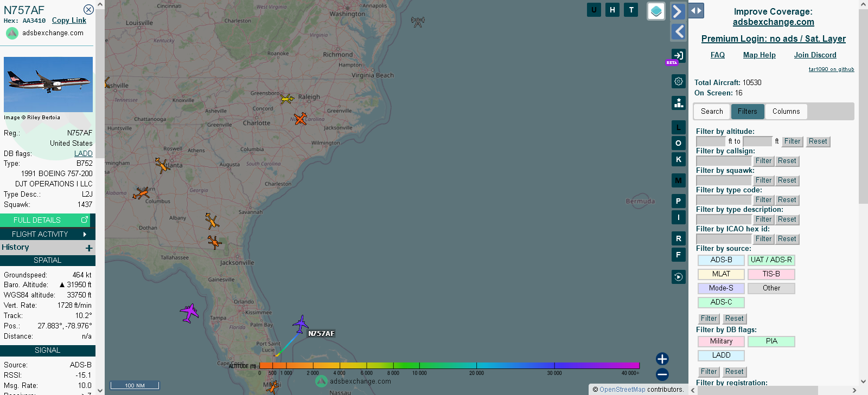Screen dimensions: 868x395
Task: Toggle the ADS-B source filter
Action: 721,260
